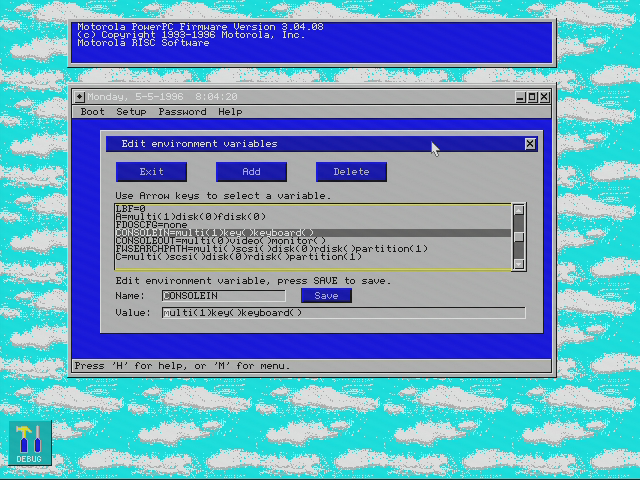Click the variable list scroll-up arrow
The height and width of the screenshot is (480, 640).
coord(519,210)
